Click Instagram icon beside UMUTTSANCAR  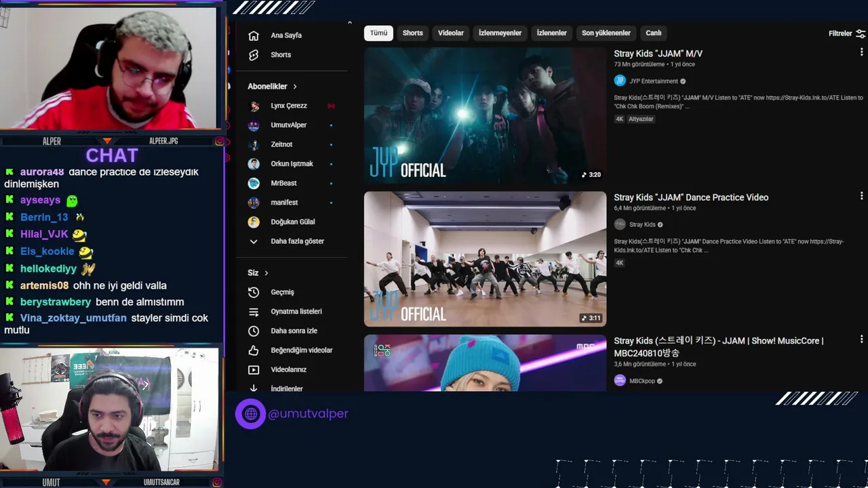(216, 483)
